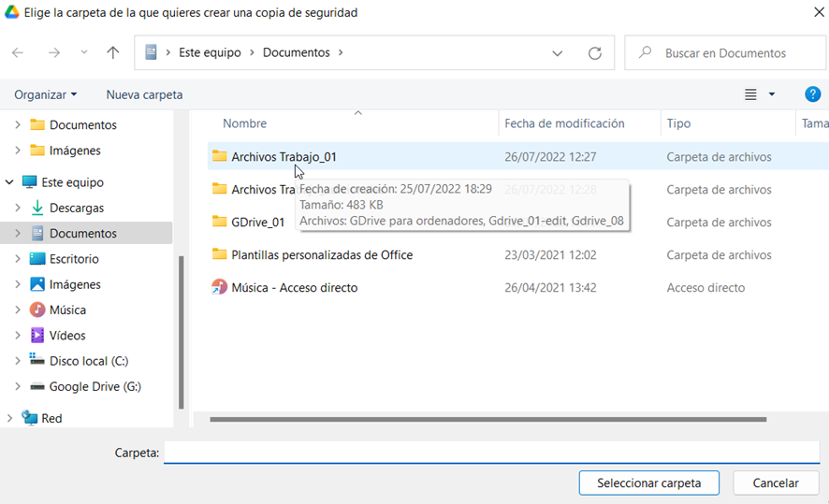Select Disco local (C:) drive
Screen dimensions: 829x504
click(88, 361)
